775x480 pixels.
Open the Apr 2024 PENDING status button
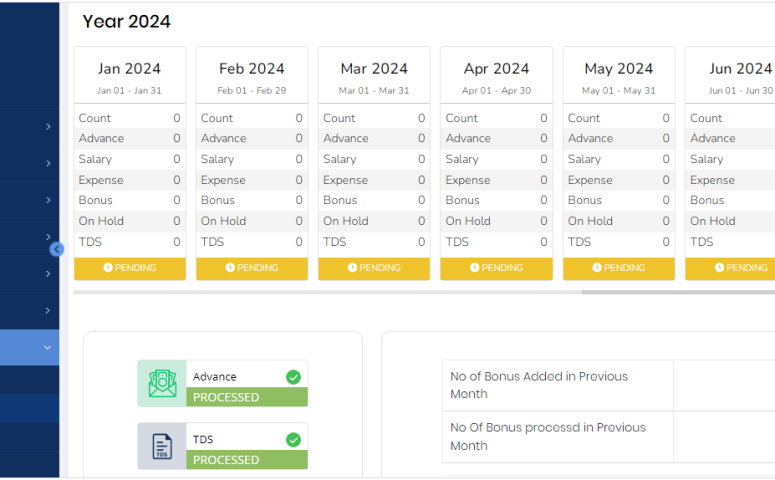coord(496,268)
